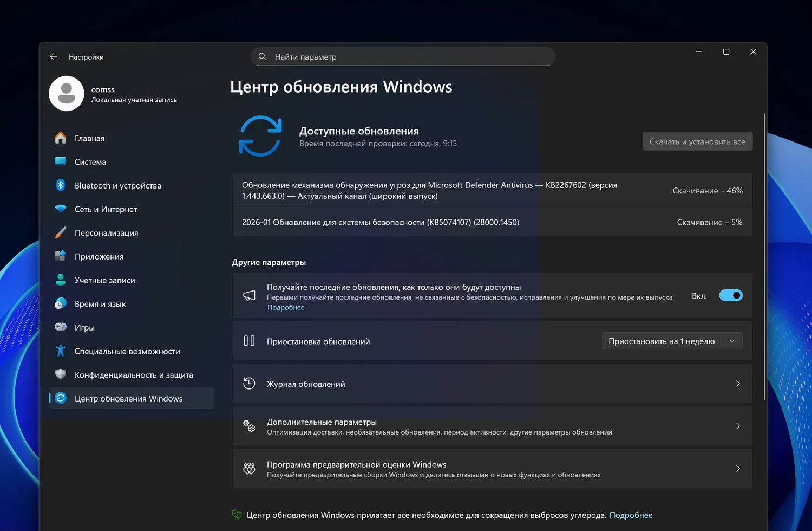The image size is (812, 531).
Task: Click Скачать и установить все button
Action: click(697, 141)
